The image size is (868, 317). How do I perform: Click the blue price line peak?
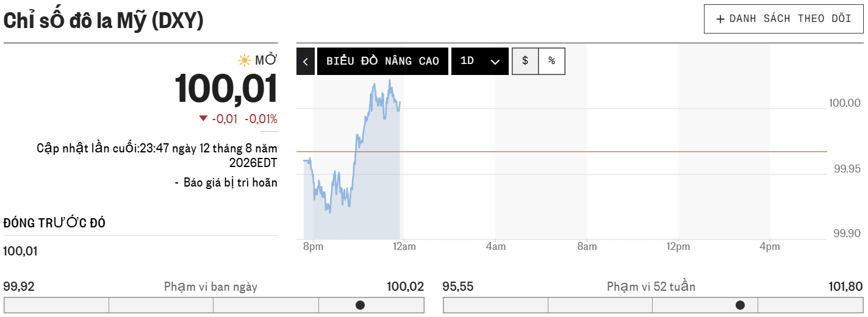[x=389, y=81]
